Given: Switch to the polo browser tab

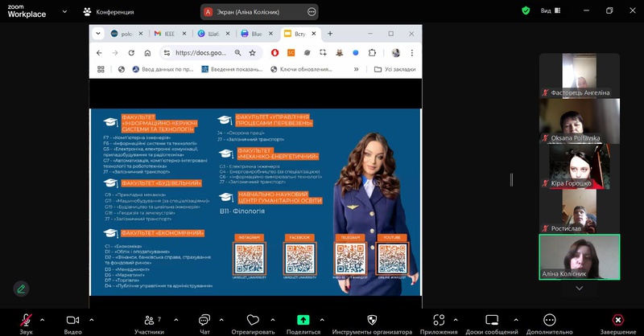Looking at the screenshot, I should 126,34.
